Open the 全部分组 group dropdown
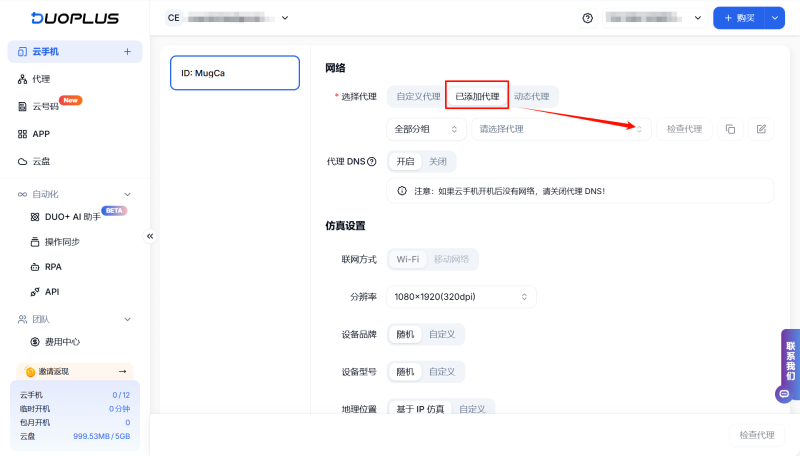 pos(426,129)
